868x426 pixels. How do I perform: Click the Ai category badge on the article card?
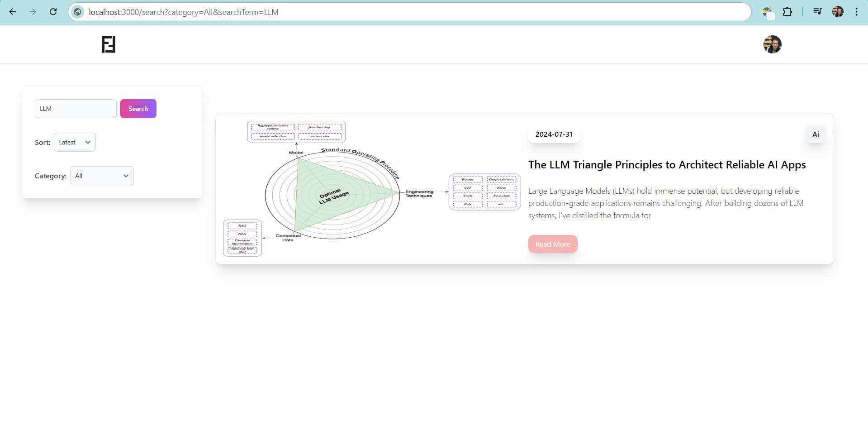tap(815, 134)
